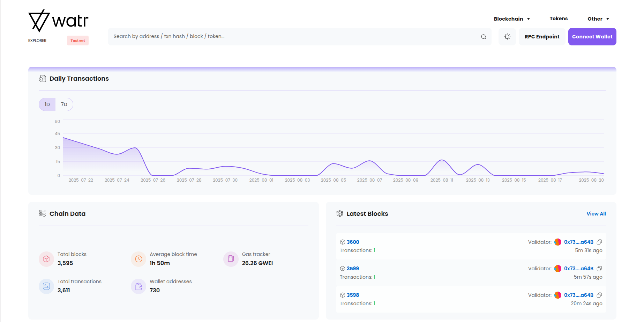Screen dimensions: 644x322
Task: Toggle the light/dark theme sun icon
Action: click(x=507, y=37)
